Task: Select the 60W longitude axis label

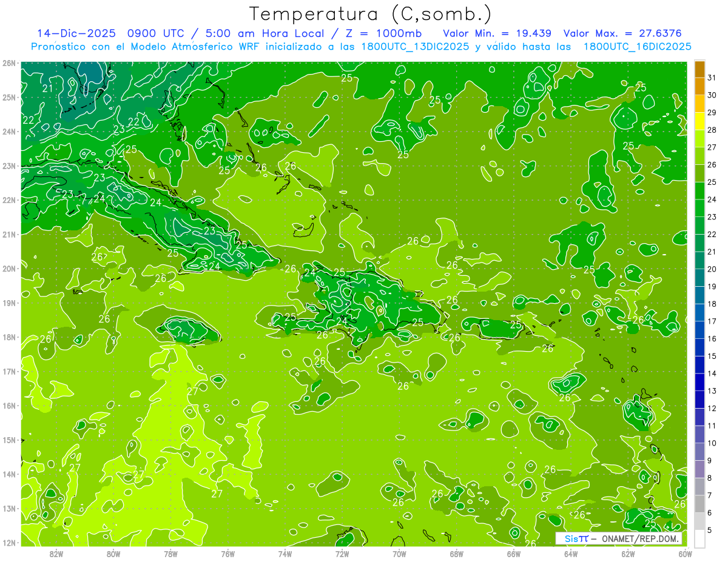Action: (686, 554)
